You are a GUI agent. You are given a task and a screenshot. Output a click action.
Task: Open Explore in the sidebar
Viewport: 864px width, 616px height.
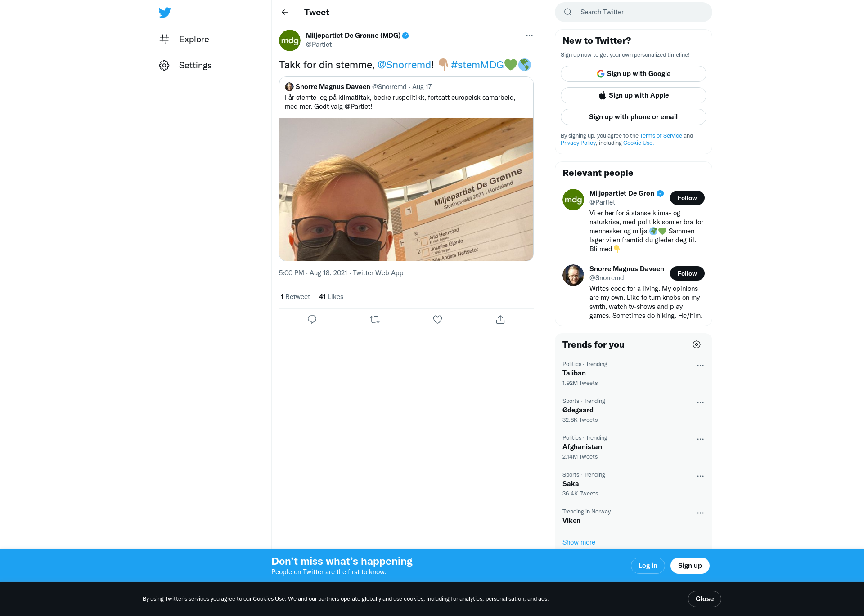[x=184, y=39]
